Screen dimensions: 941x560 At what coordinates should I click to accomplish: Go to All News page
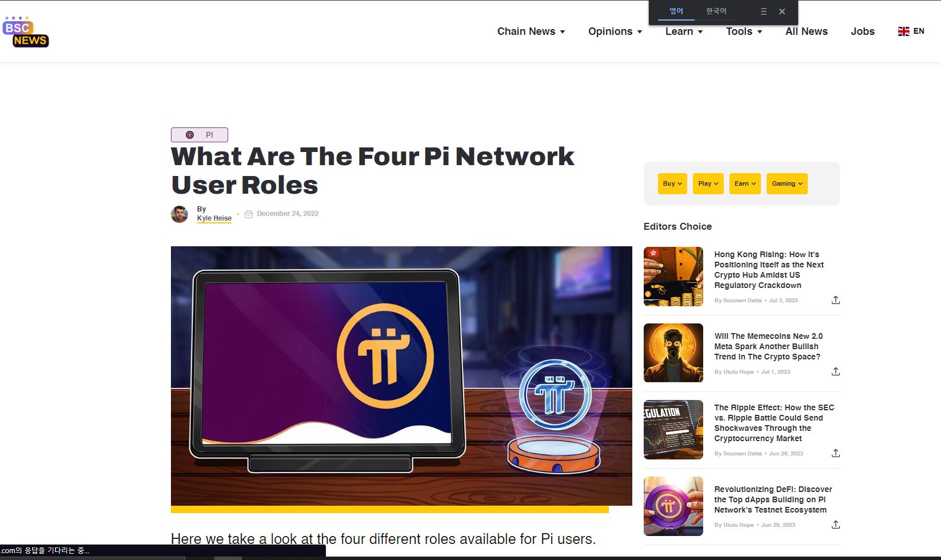pos(807,31)
